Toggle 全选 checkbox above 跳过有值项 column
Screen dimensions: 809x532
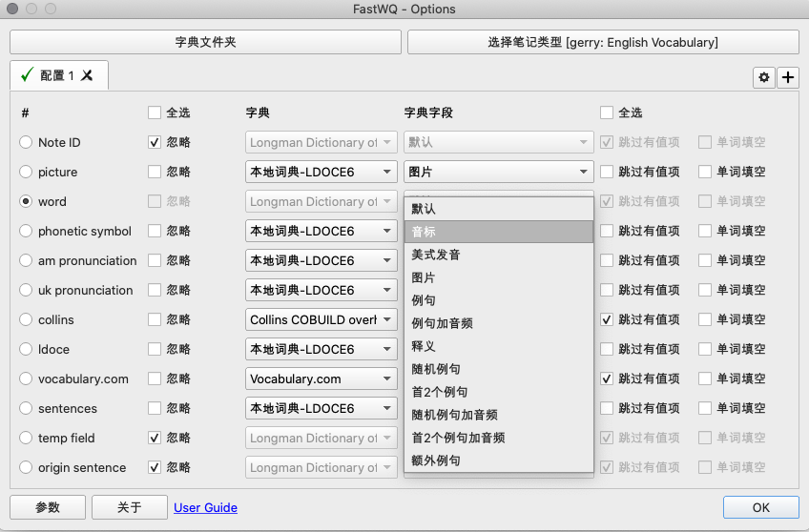607,113
